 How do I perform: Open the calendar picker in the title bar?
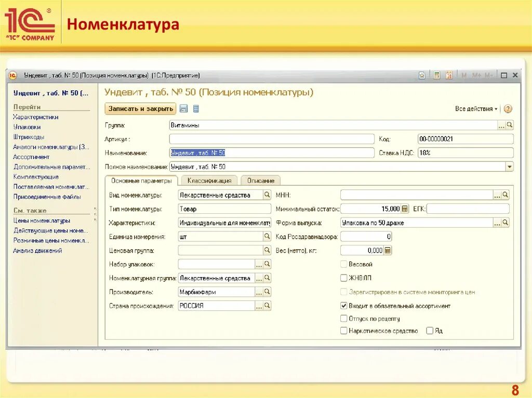coord(448,75)
